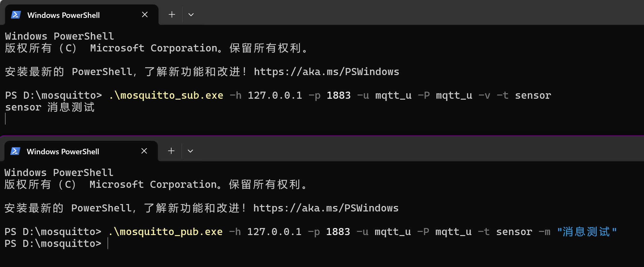Screen dimensions: 644x267
Task: Open the aka.ms/PSWindows link in the top terminal
Action: pyautogui.click(x=326, y=72)
